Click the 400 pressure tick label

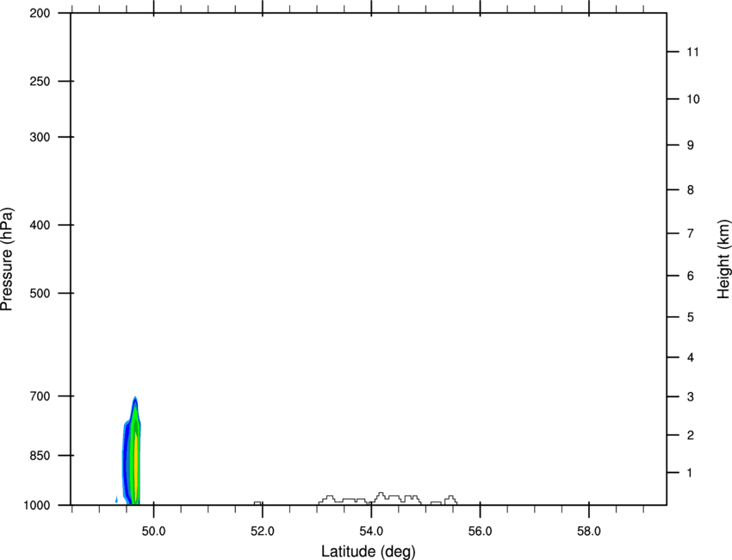coord(40,225)
